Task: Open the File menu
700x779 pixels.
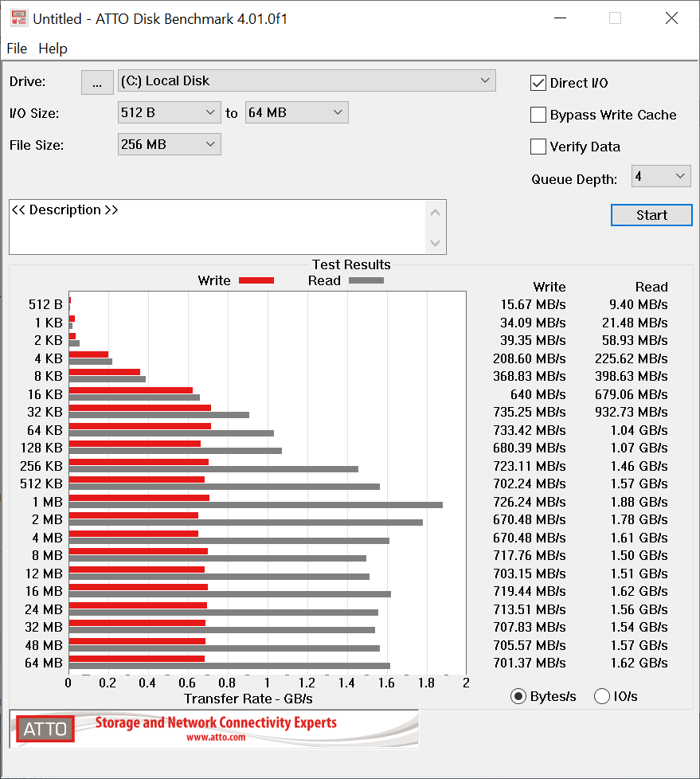Action: (x=17, y=49)
